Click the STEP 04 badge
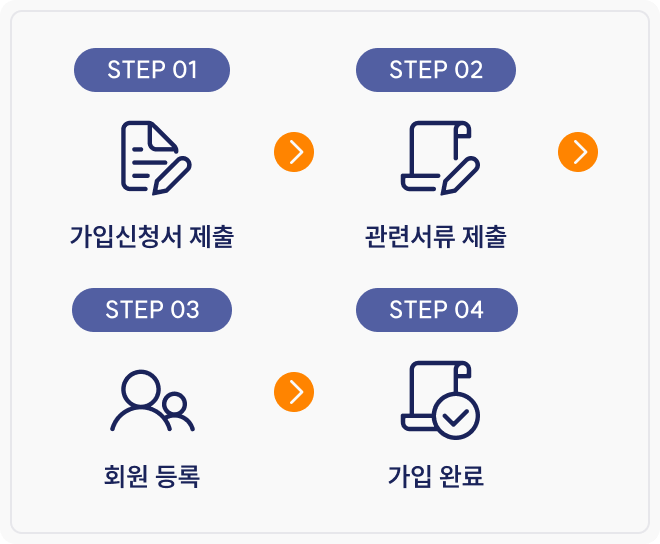Screen dimensions: 660x544 (x=436, y=310)
